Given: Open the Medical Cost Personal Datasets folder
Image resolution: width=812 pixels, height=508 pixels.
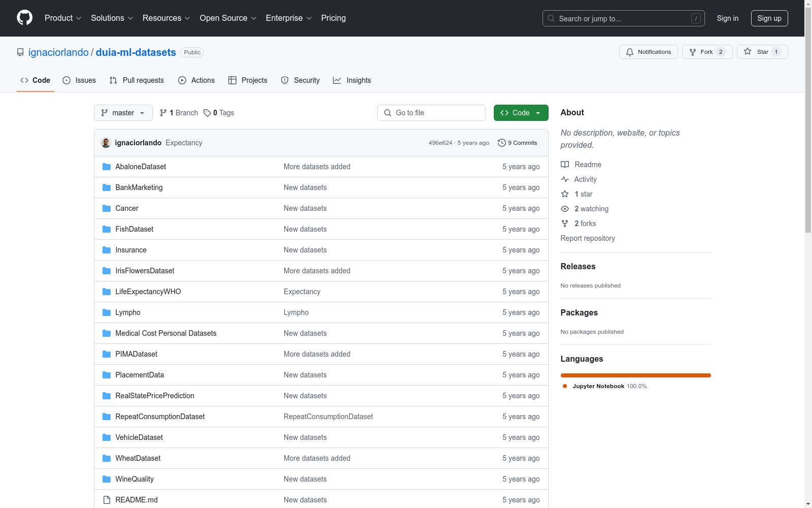Looking at the screenshot, I should (x=166, y=333).
